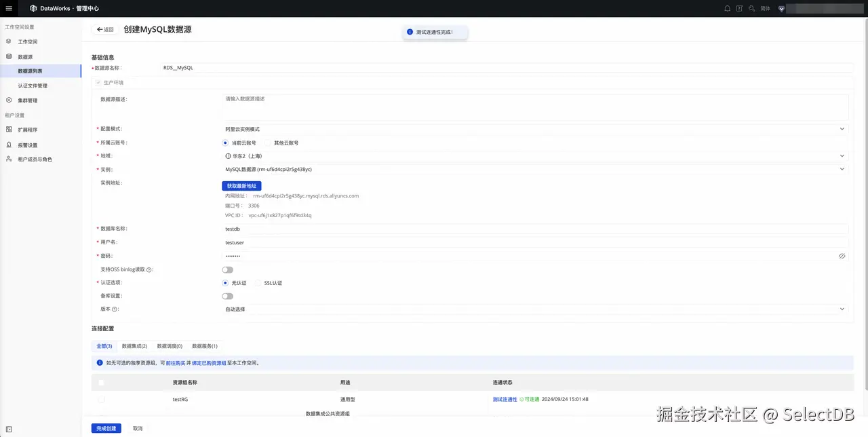Click the 绑定已购资源组 link
The width and height of the screenshot is (868, 437).
pyautogui.click(x=209, y=363)
